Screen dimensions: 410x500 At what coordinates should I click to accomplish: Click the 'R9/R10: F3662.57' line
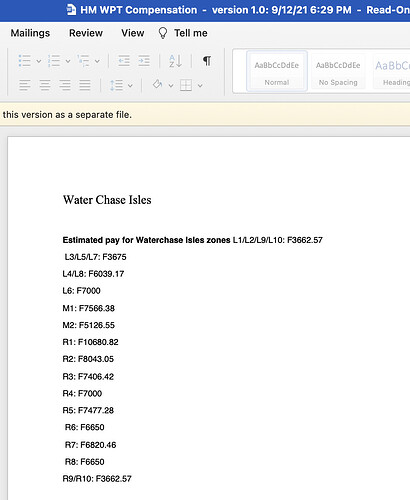point(97,479)
